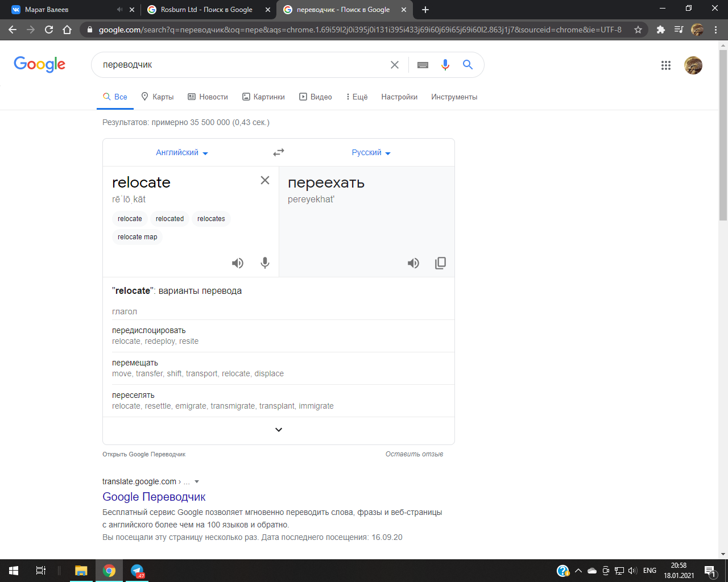The image size is (728, 582).
Task: Open Task View on the taskbar
Action: tap(41, 571)
